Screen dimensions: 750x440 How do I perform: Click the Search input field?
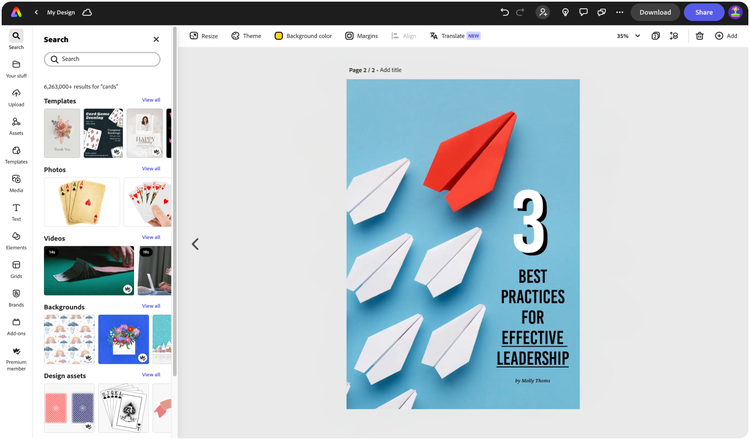(x=102, y=59)
